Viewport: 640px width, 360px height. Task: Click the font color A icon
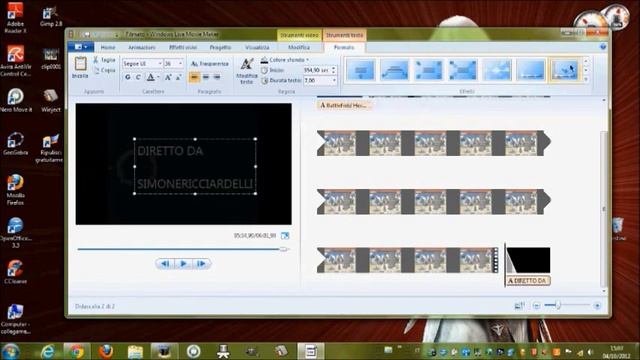151,77
